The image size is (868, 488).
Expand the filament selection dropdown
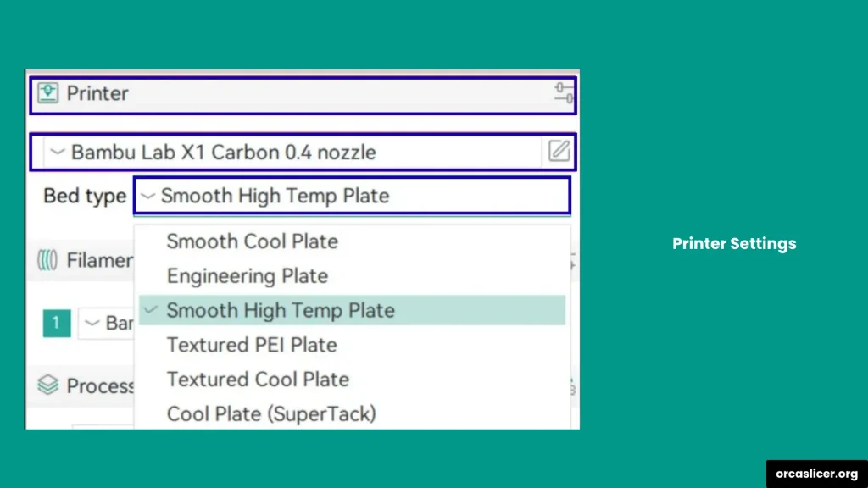point(93,324)
